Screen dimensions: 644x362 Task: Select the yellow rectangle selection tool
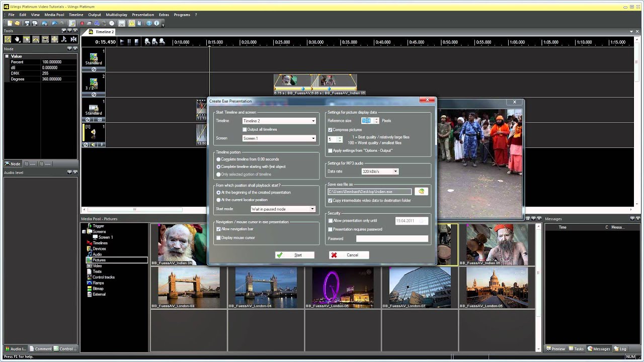[8, 39]
